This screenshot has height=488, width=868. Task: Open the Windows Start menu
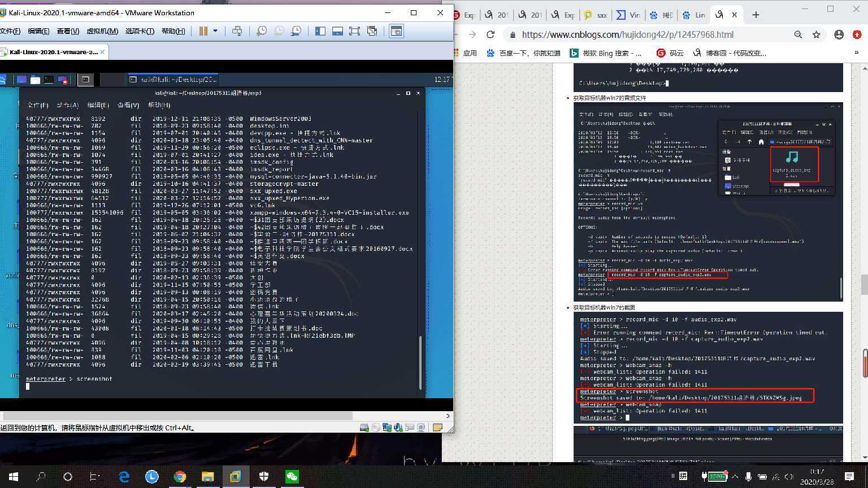click(x=12, y=477)
